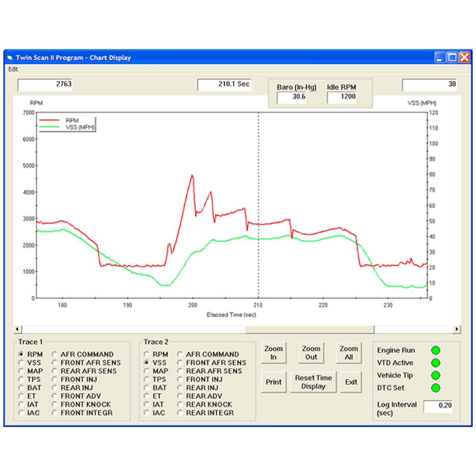Click the green Engine Run indicator light

click(435, 350)
